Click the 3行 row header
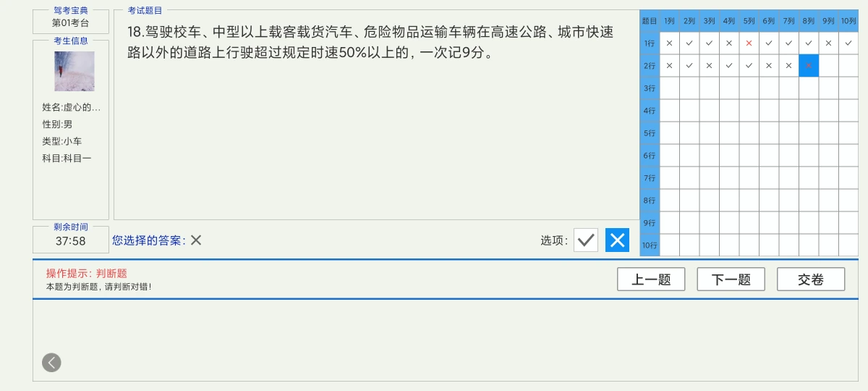The width and height of the screenshot is (868, 391). 650,88
